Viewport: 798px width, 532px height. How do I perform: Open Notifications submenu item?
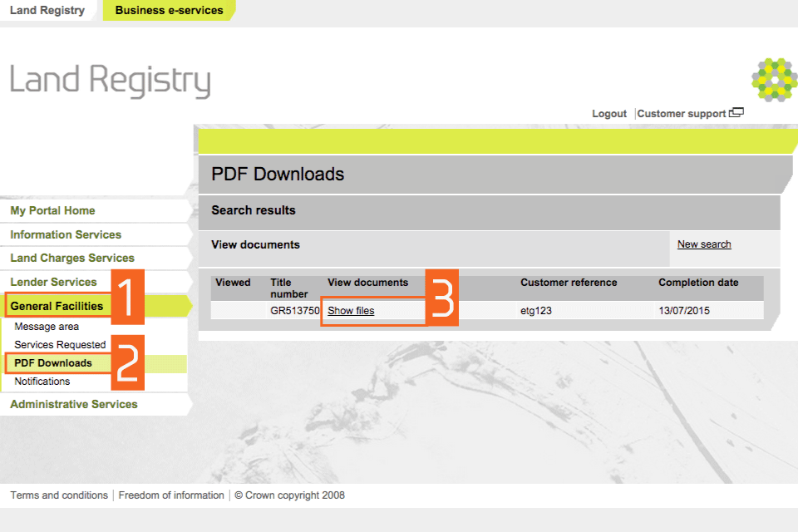click(x=42, y=382)
